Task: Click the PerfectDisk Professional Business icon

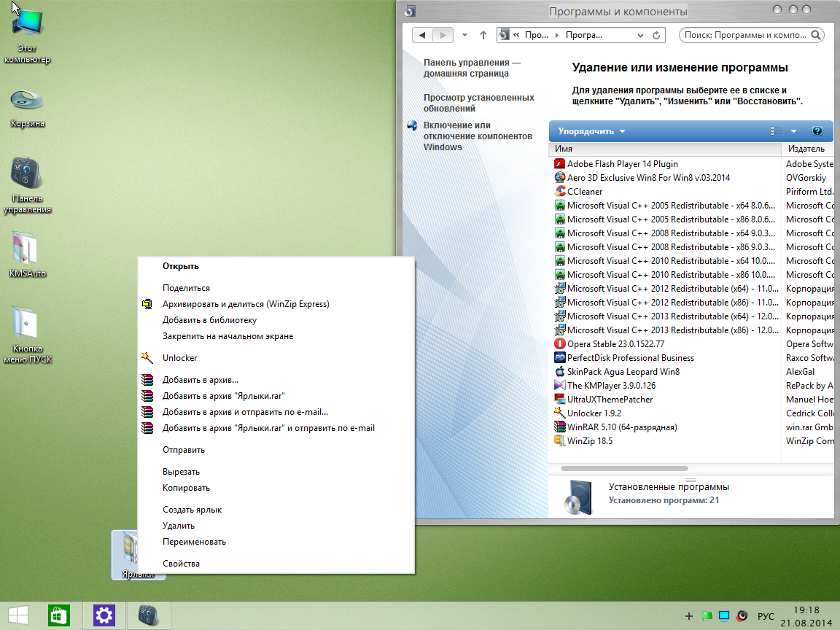Action: point(559,358)
